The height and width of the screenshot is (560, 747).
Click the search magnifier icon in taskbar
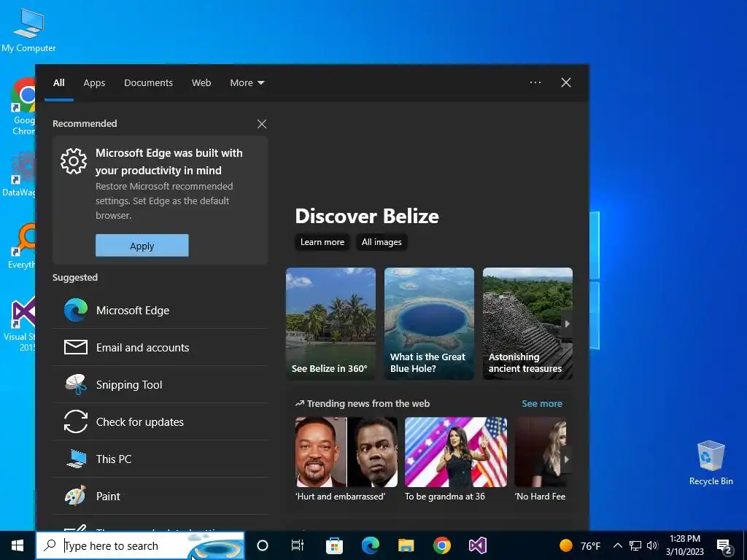50,545
